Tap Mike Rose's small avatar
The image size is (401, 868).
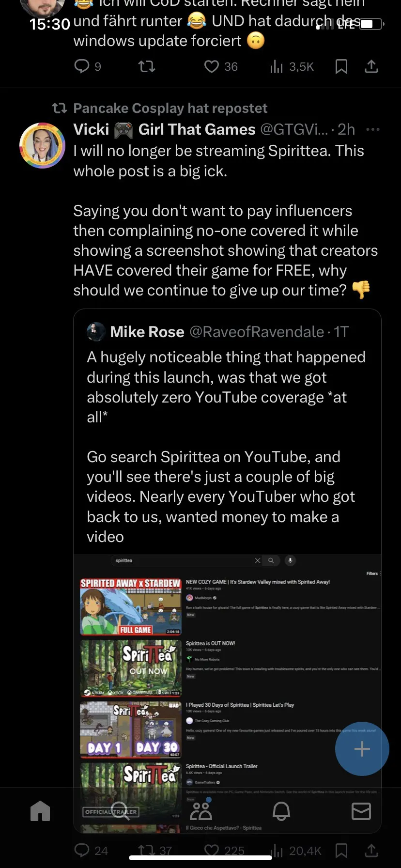tap(96, 332)
